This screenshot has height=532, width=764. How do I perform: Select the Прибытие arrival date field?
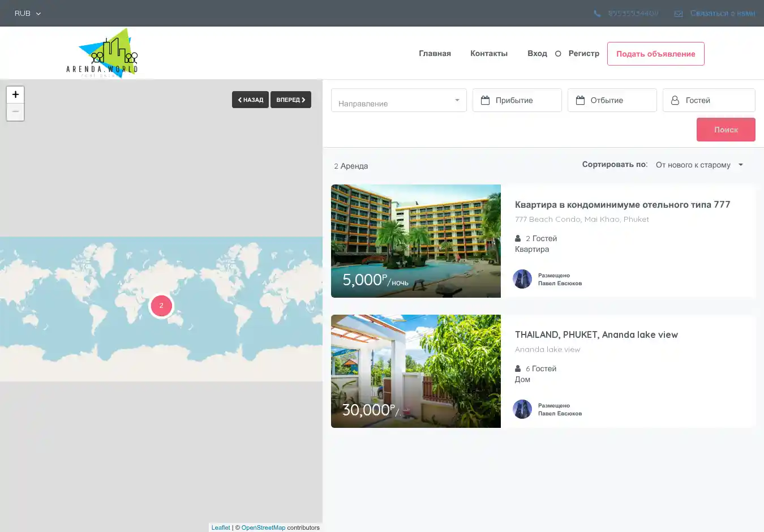(x=517, y=100)
